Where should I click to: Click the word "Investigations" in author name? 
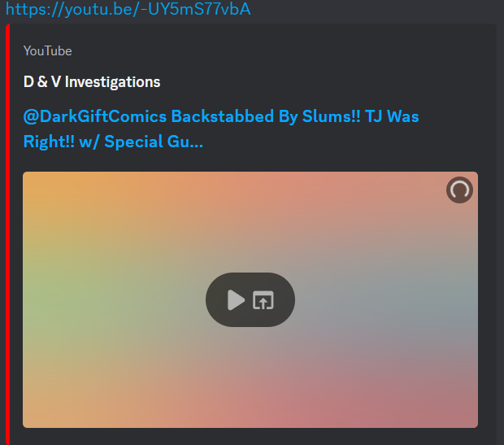pos(112,81)
